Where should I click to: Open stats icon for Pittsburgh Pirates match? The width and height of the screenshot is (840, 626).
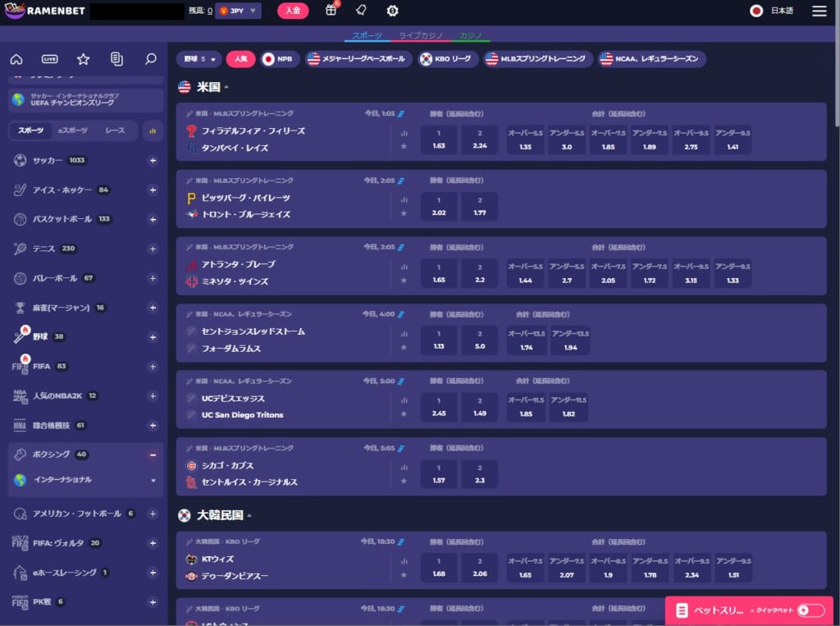(404, 200)
